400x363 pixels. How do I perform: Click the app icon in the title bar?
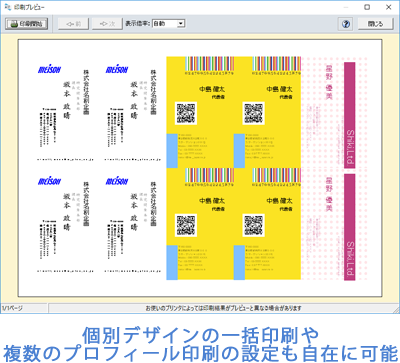tap(8, 7)
